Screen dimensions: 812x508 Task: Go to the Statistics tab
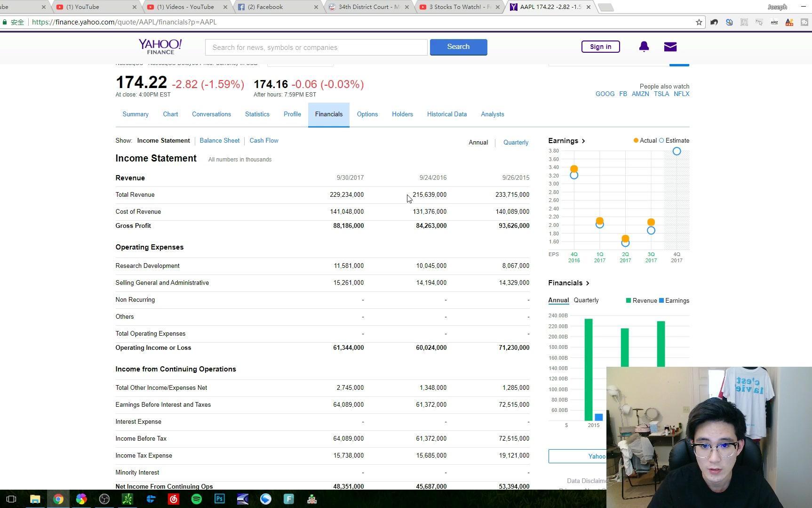coord(257,114)
